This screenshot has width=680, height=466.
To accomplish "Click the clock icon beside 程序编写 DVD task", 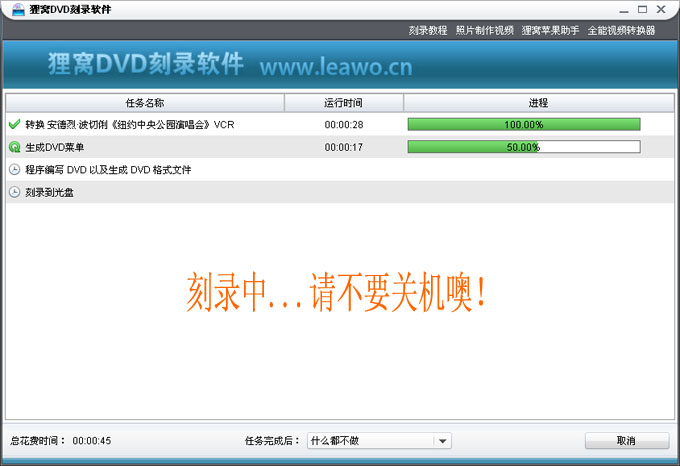I will (x=14, y=169).
